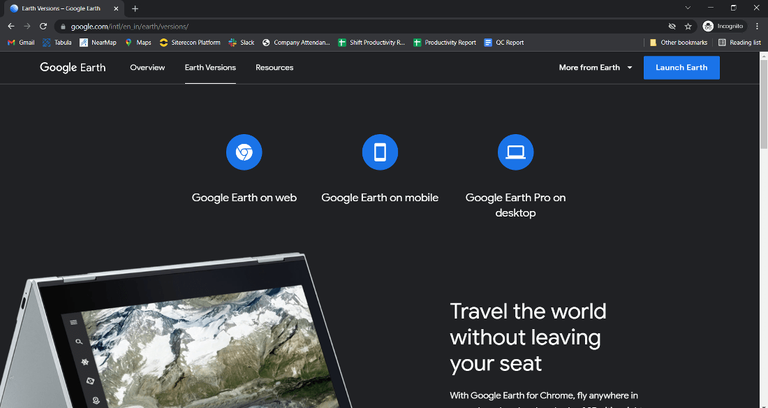The width and height of the screenshot is (768, 408).
Task: Open the Gmail bookmark
Action: 21,43
